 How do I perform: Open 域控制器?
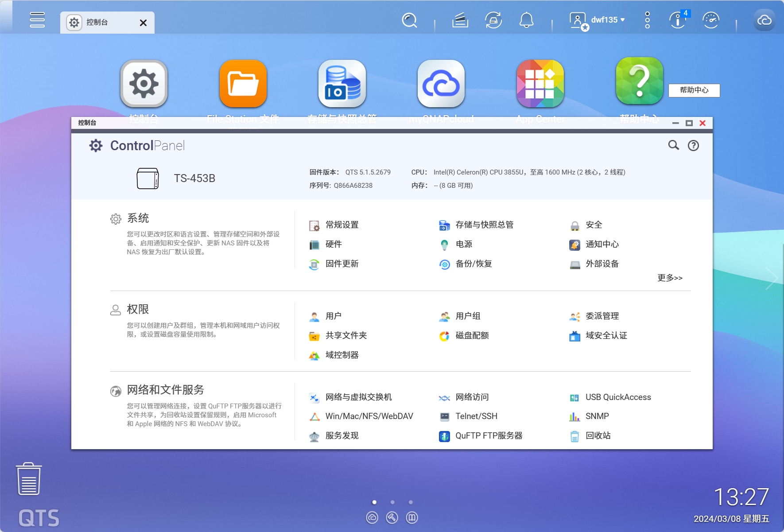pos(334,355)
